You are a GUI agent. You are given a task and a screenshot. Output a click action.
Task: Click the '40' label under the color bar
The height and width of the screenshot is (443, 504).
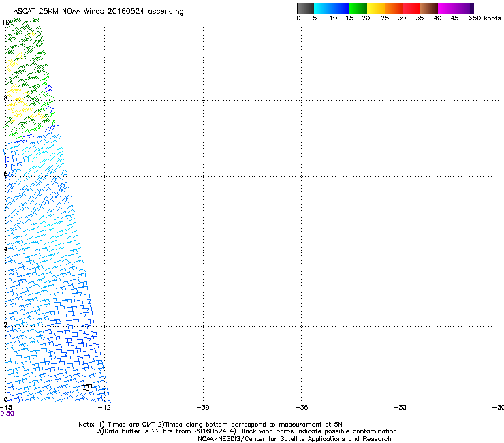437,18
